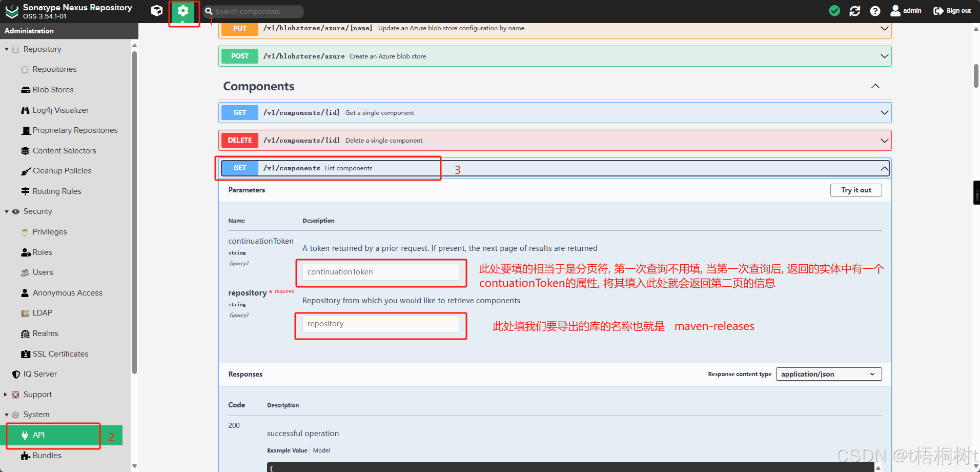This screenshot has height=472, width=980.
Task: Switch to the Model tab
Action: click(x=321, y=450)
